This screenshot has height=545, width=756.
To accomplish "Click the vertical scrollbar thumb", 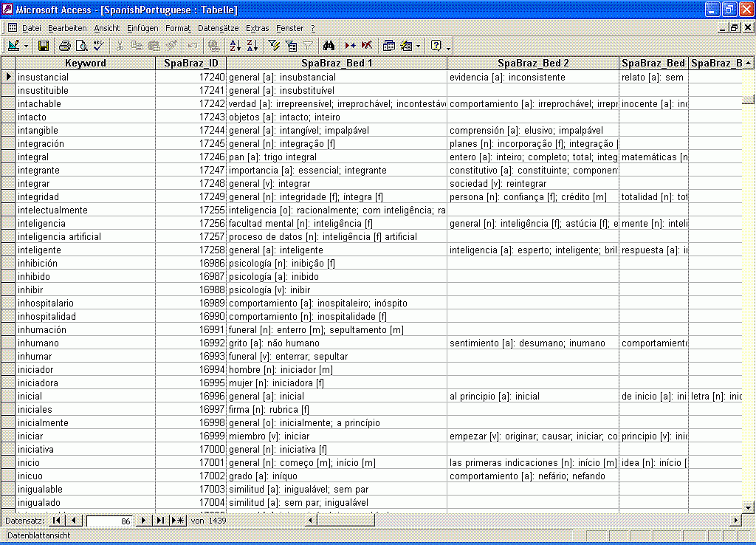I will pyautogui.click(x=749, y=100).
